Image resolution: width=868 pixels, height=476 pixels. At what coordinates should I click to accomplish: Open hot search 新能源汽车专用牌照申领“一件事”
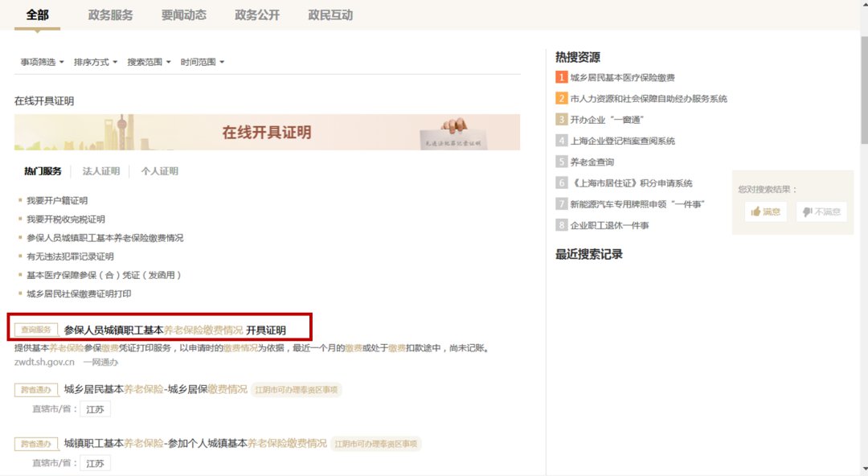(x=637, y=204)
